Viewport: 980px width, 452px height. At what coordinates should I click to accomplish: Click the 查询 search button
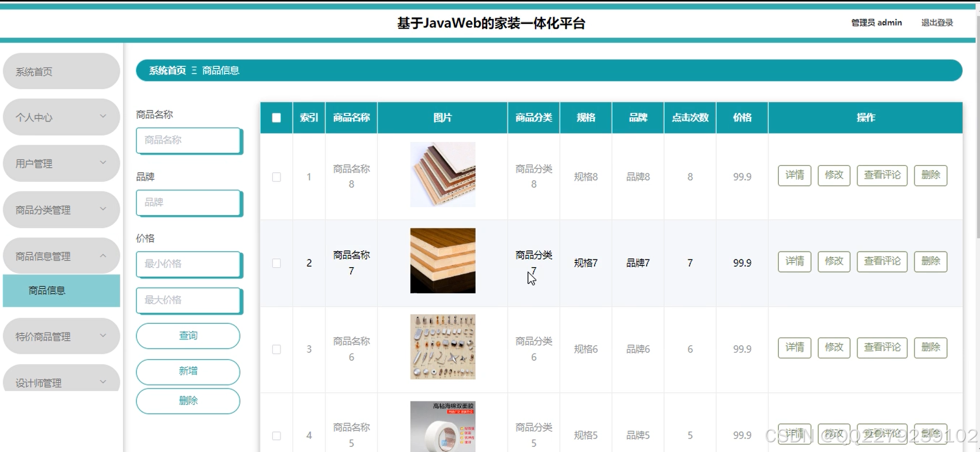(188, 336)
